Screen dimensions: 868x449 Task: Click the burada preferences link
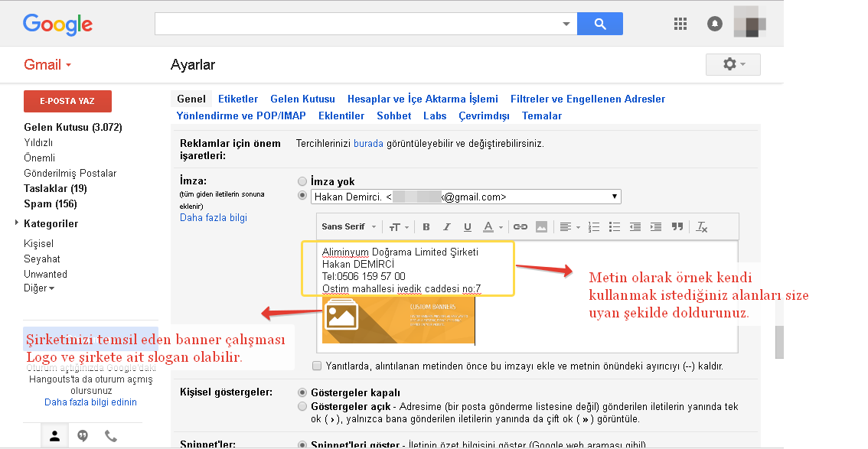pyautogui.click(x=369, y=143)
